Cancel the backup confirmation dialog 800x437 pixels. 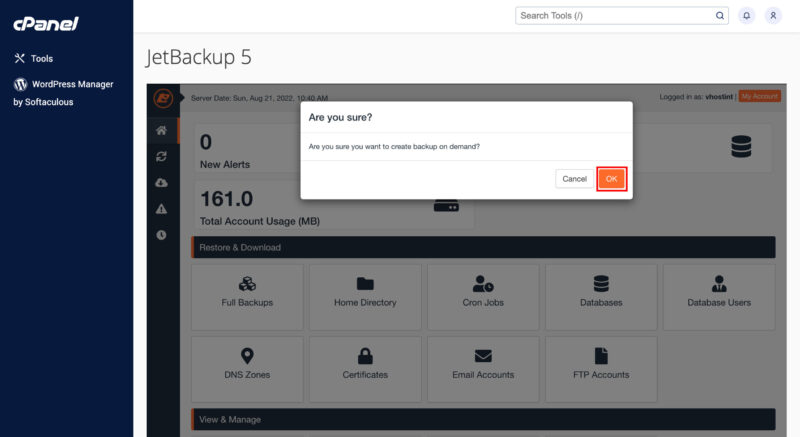(x=574, y=179)
